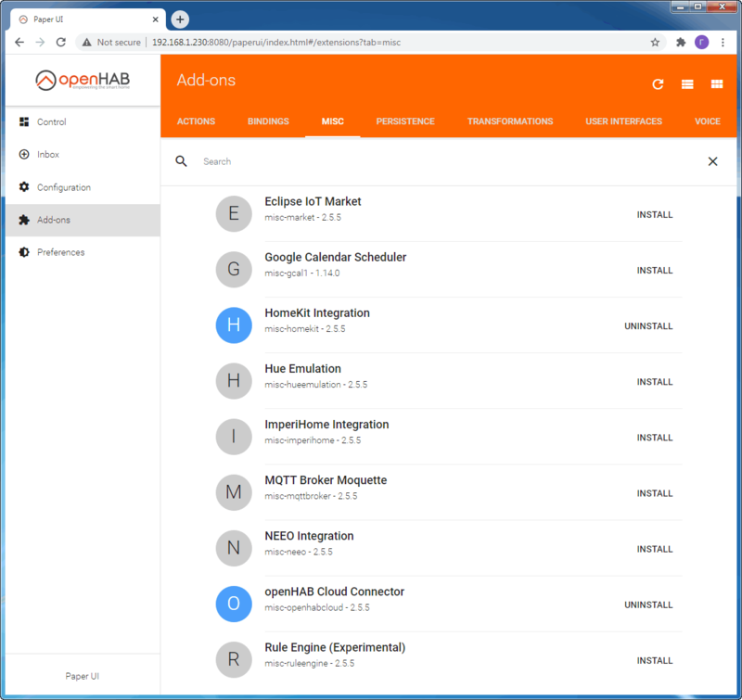Install MQTT Broker Moquette

coord(654,493)
